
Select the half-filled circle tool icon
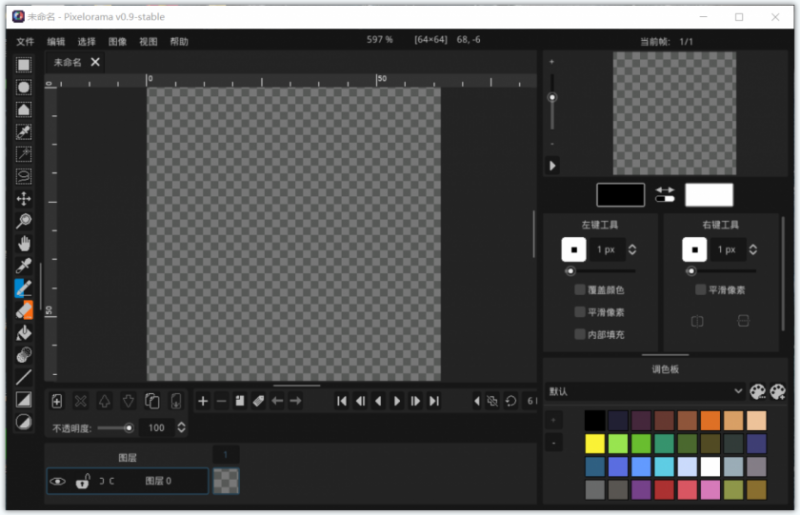[x=23, y=422]
